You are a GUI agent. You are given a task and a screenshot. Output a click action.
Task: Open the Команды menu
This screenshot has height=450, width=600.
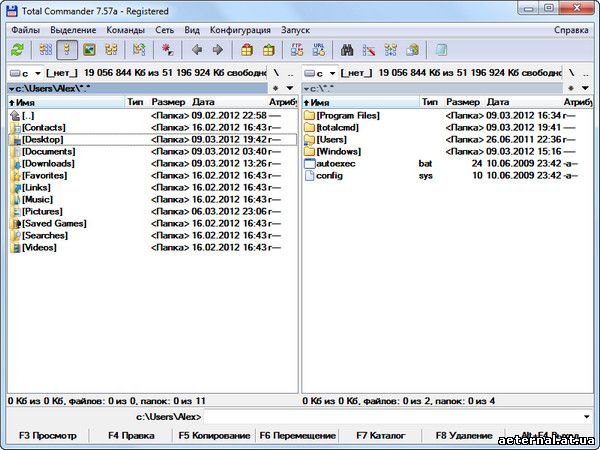click(126, 30)
